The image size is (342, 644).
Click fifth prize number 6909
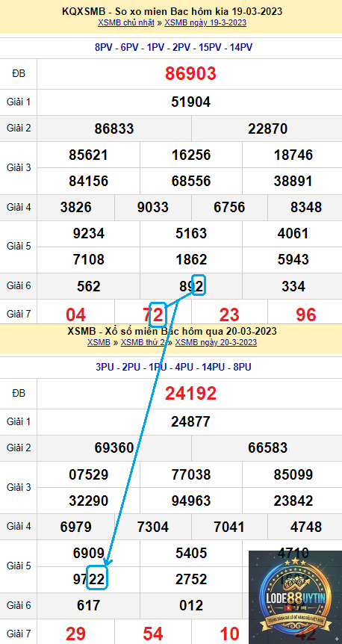(89, 553)
